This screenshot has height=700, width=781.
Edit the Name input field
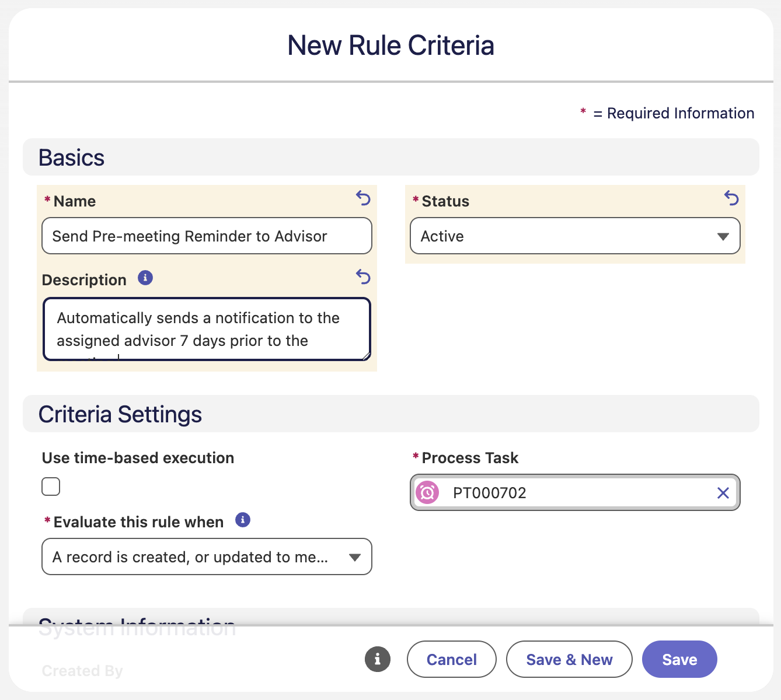207,236
